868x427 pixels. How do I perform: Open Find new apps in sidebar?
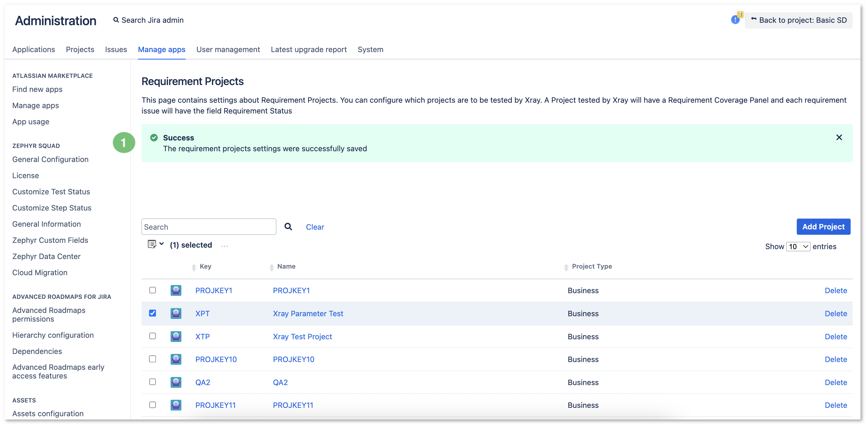click(x=37, y=89)
